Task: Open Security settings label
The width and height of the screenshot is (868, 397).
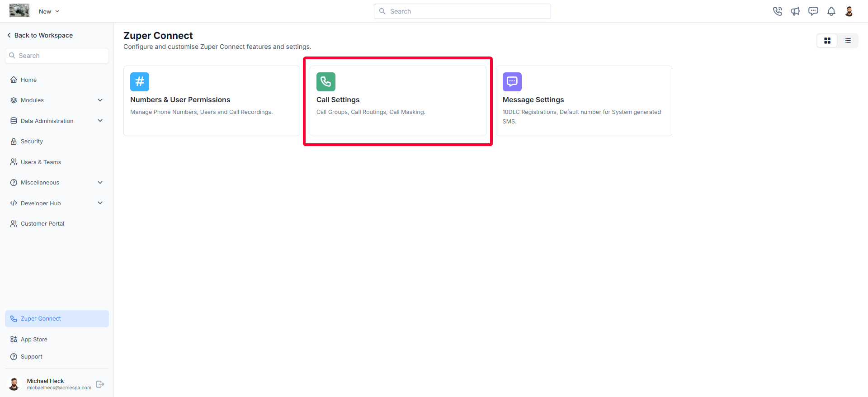Action: [32, 142]
